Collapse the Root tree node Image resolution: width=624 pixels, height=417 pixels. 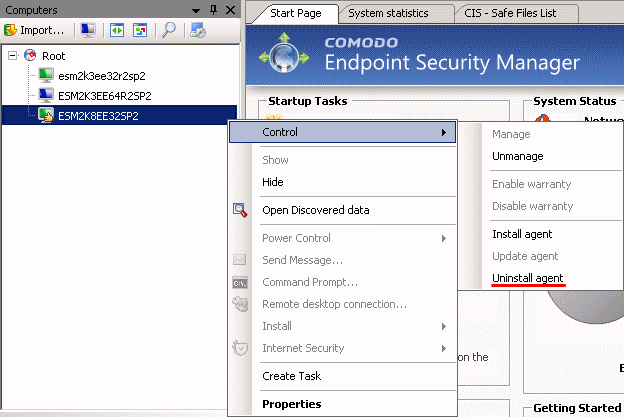tap(13, 56)
